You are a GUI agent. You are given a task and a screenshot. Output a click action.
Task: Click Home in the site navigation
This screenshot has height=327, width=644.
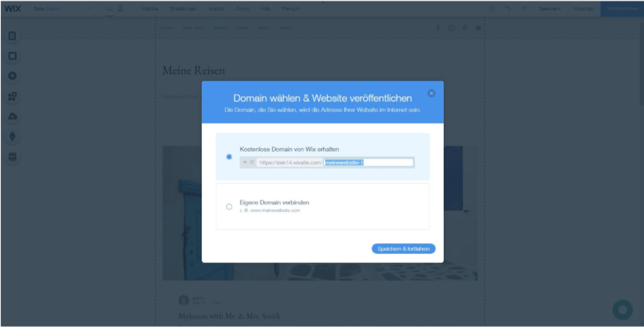[x=166, y=28]
